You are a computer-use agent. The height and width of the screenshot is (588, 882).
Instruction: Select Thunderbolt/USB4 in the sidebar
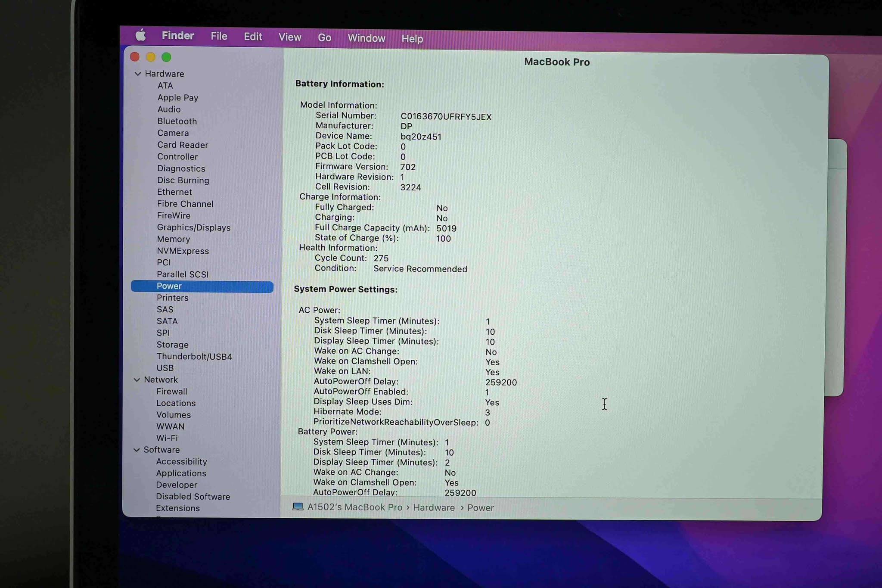(x=194, y=357)
